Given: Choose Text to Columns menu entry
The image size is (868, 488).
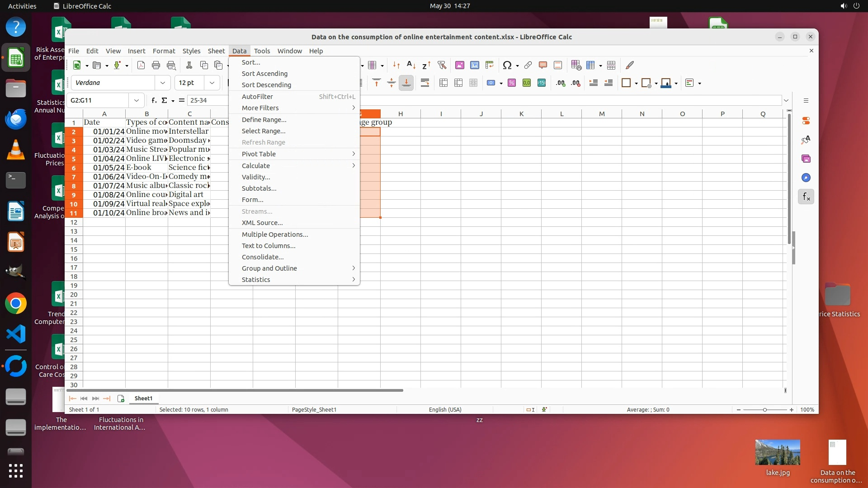Looking at the screenshot, I should (268, 246).
